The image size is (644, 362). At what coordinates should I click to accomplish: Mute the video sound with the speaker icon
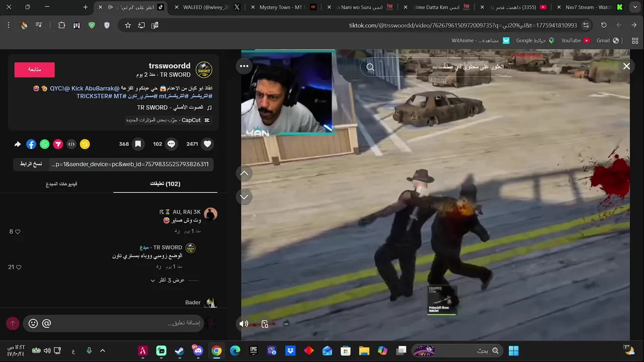pyautogui.click(x=244, y=324)
